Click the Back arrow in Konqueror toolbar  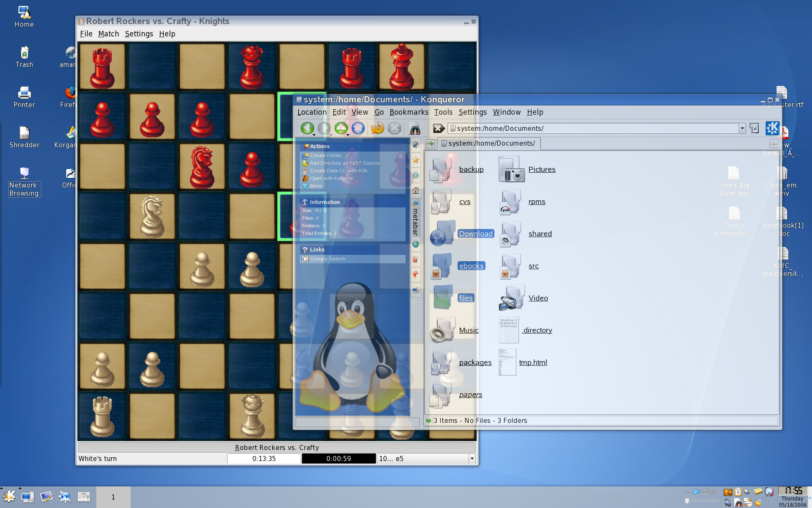[307, 128]
